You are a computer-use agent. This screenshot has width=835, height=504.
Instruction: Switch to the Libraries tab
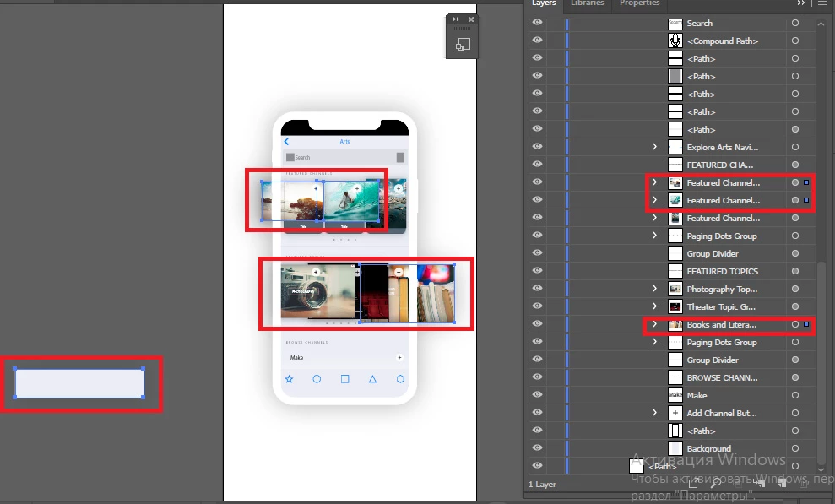pyautogui.click(x=587, y=3)
